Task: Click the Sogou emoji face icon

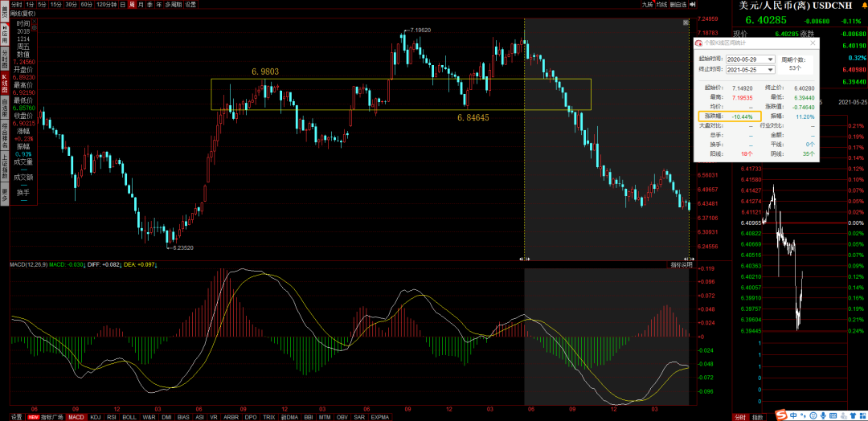Action: point(813,415)
